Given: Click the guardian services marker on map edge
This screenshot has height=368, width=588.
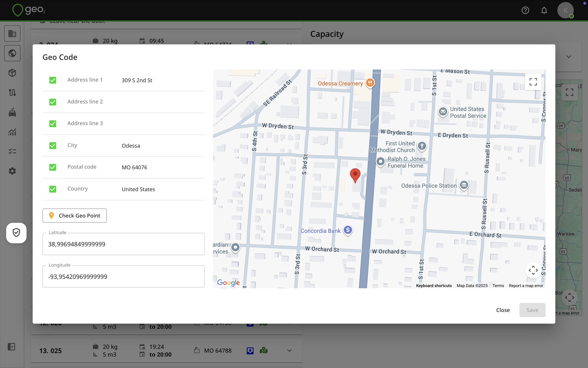Looking at the screenshot, I should tap(235, 248).
